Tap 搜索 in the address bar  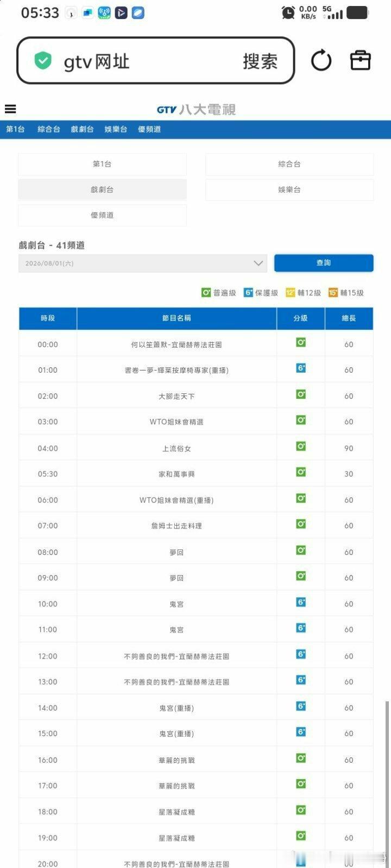(260, 61)
